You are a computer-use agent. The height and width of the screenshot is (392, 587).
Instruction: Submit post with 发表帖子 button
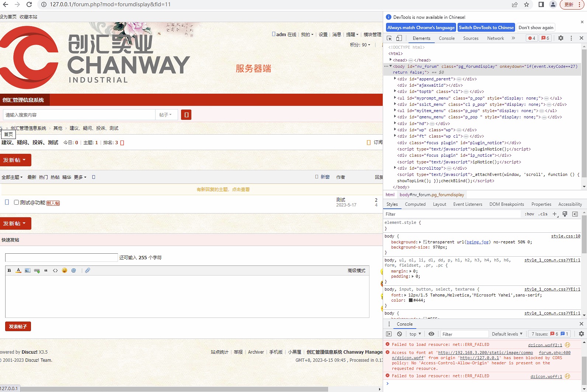(18, 326)
